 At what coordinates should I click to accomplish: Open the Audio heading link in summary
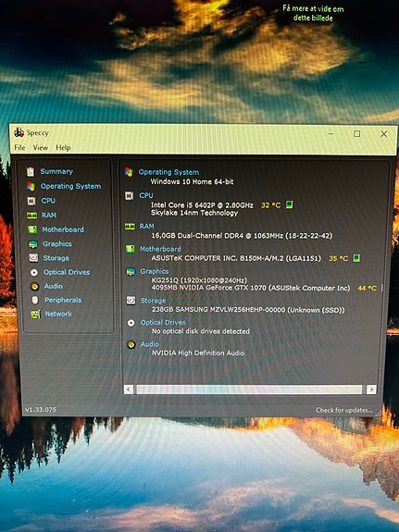[150, 344]
